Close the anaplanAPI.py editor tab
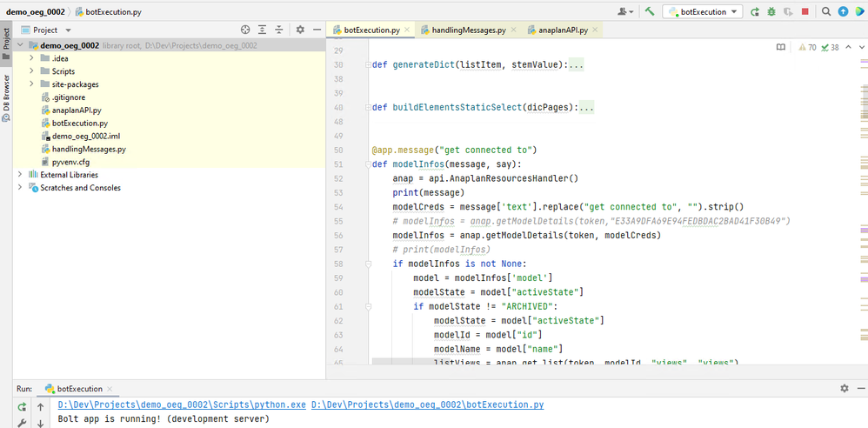The height and width of the screenshot is (428, 868). coord(595,30)
